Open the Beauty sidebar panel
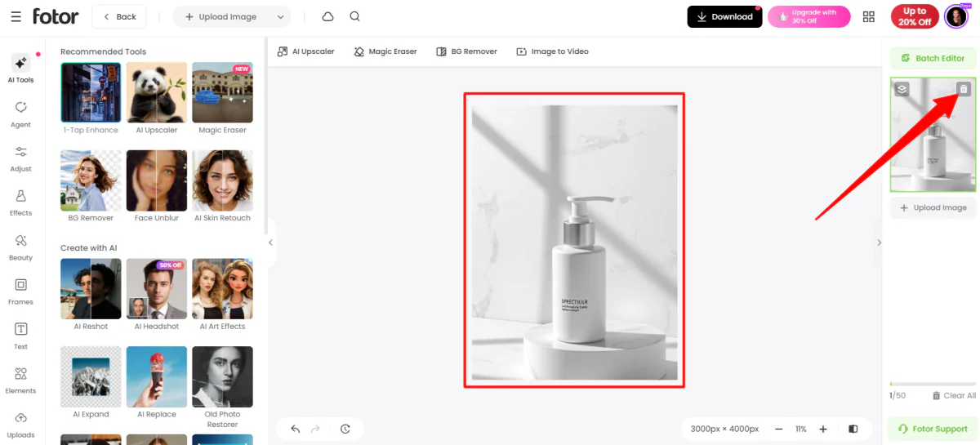Viewport: 980px width, 445px height. [21, 247]
